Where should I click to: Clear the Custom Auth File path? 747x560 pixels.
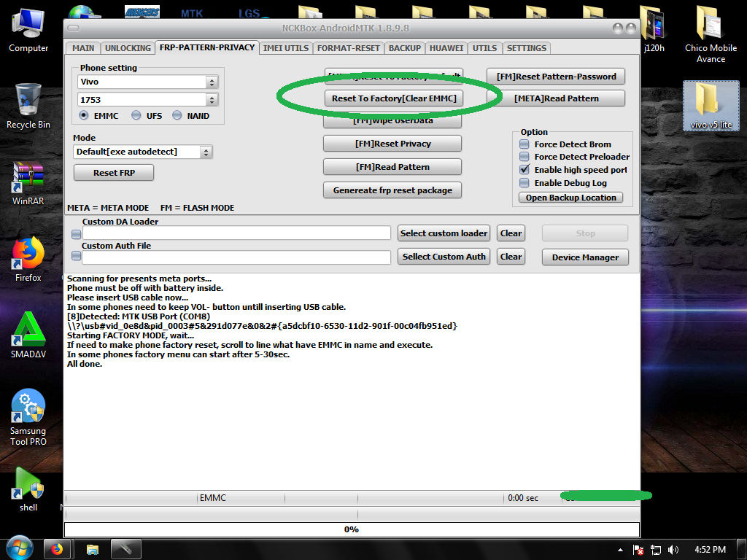tap(511, 257)
